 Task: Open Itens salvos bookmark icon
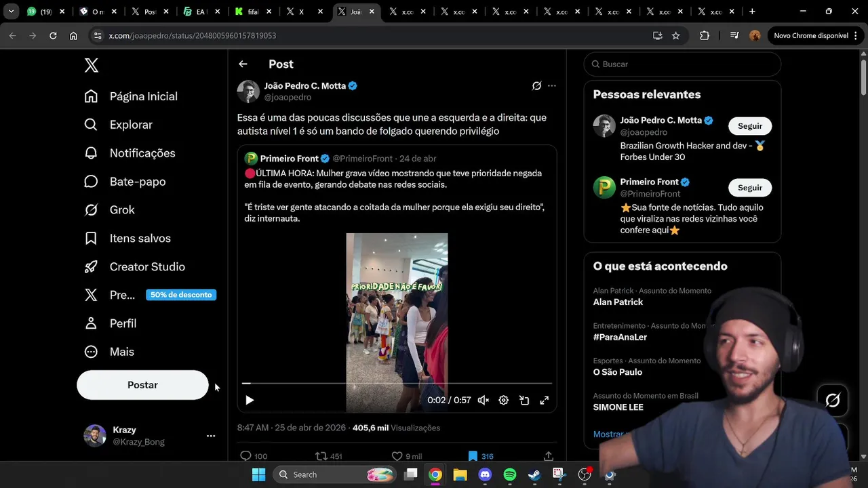click(x=91, y=239)
